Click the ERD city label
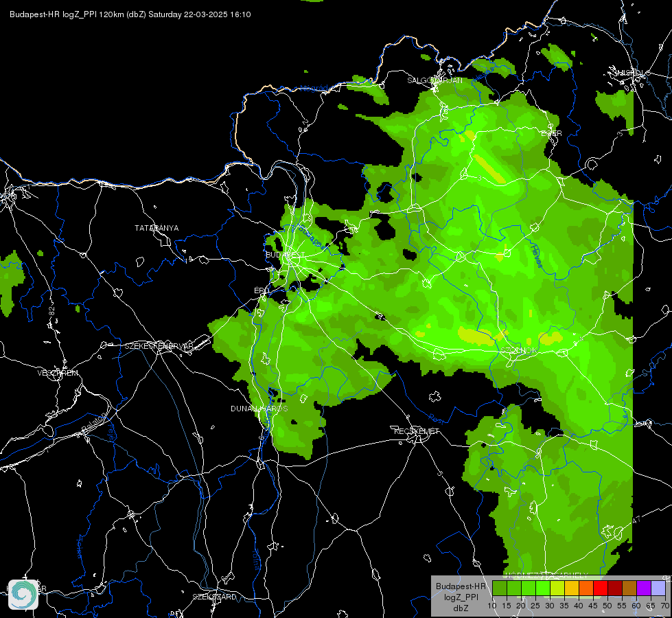Screen dimensions: 672x618 pos(262,290)
